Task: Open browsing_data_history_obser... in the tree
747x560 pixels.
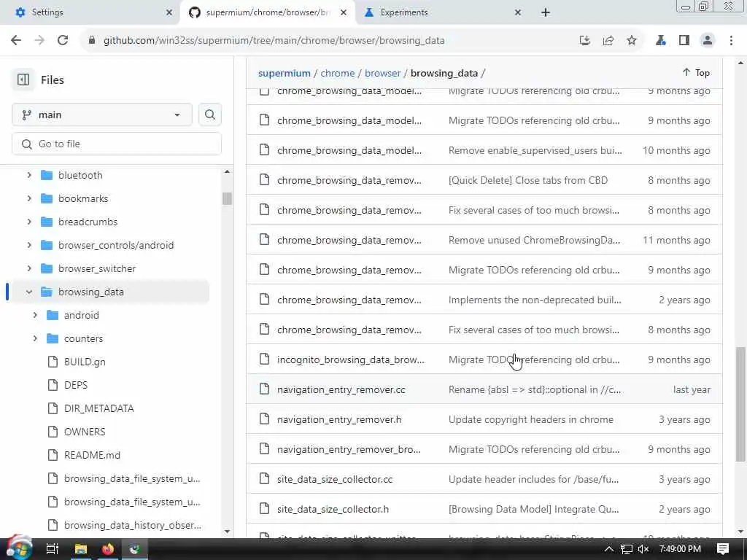Action: (x=133, y=525)
